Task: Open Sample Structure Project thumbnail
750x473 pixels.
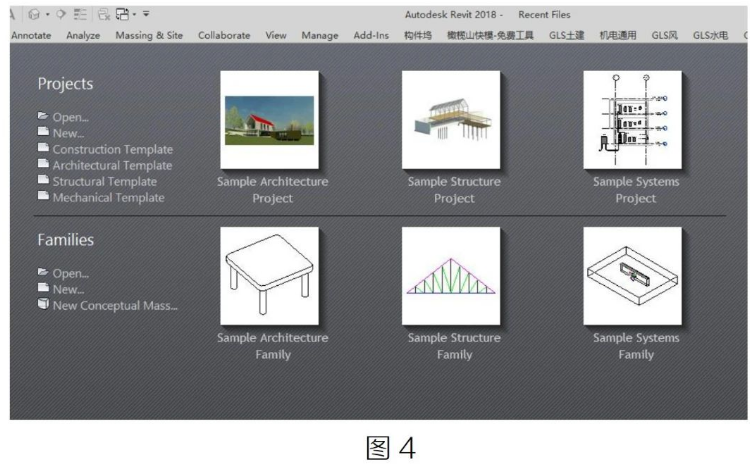Action: pos(451,120)
